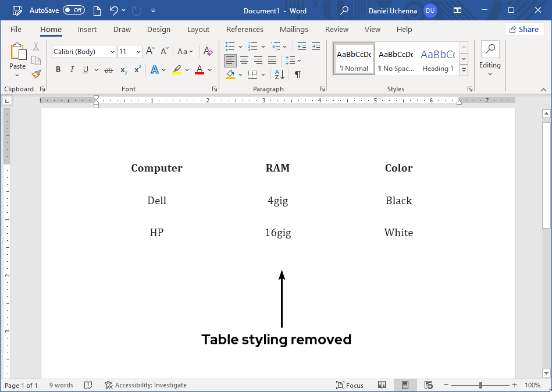Click the Sort icon in Paragraph group
Image resolution: width=552 pixels, height=392 pixels.
pos(278,74)
